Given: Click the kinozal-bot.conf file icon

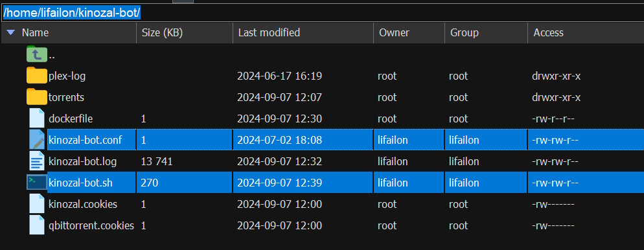Looking at the screenshot, I should 37,140.
